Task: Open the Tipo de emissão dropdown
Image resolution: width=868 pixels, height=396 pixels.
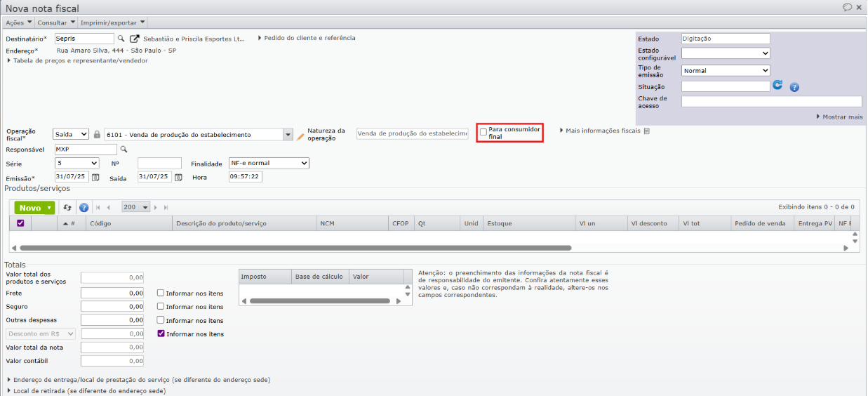Action: pyautogui.click(x=726, y=70)
